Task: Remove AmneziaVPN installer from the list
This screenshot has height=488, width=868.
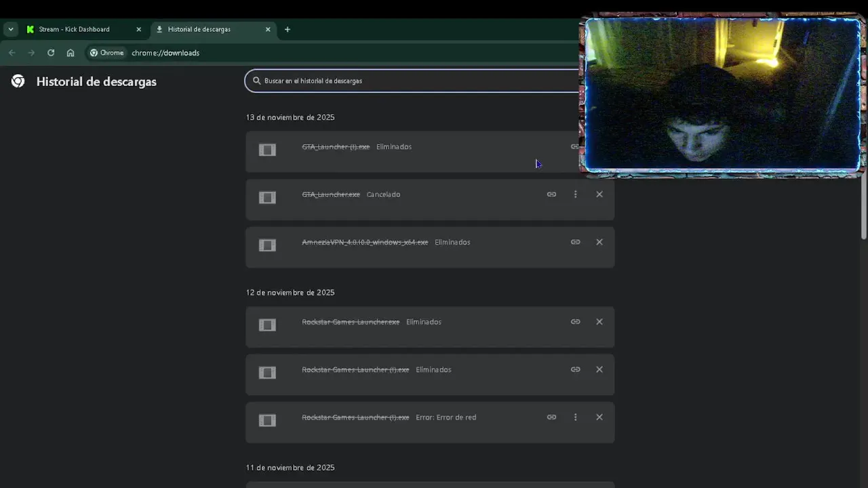Action: pyautogui.click(x=599, y=242)
